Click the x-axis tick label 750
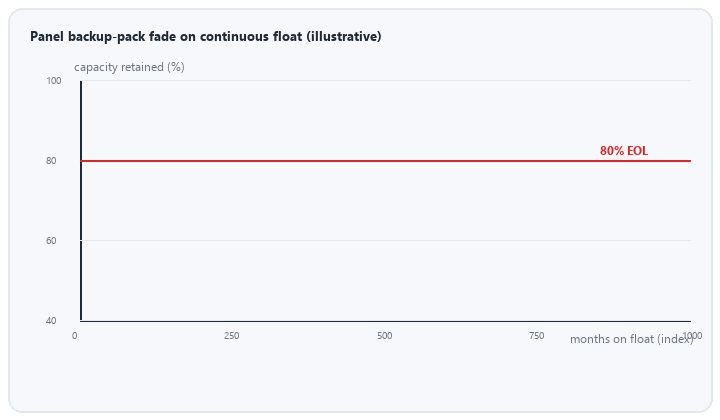The height and width of the screenshot is (420, 720). tap(536, 336)
